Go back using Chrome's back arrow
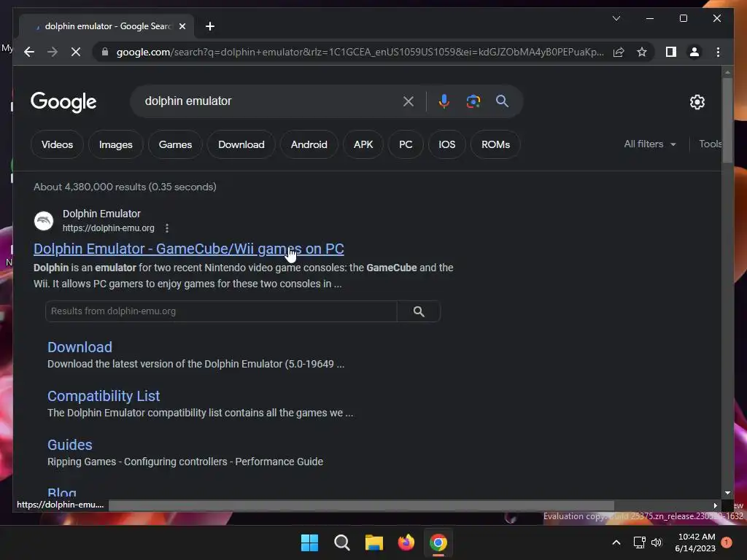This screenshot has height=560, width=747. point(29,52)
